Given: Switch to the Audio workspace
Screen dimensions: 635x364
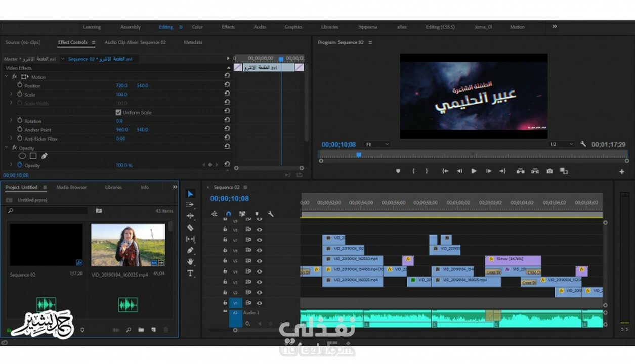Looking at the screenshot, I should (x=260, y=27).
